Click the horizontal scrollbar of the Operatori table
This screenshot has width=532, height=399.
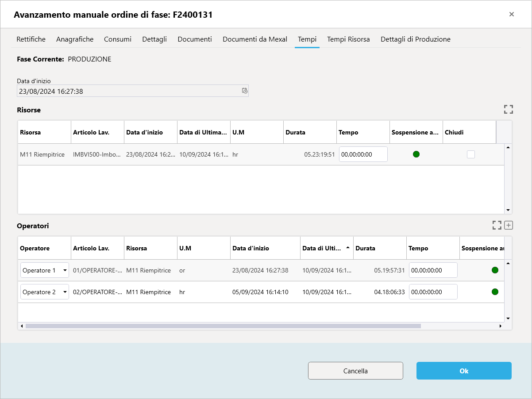223,326
